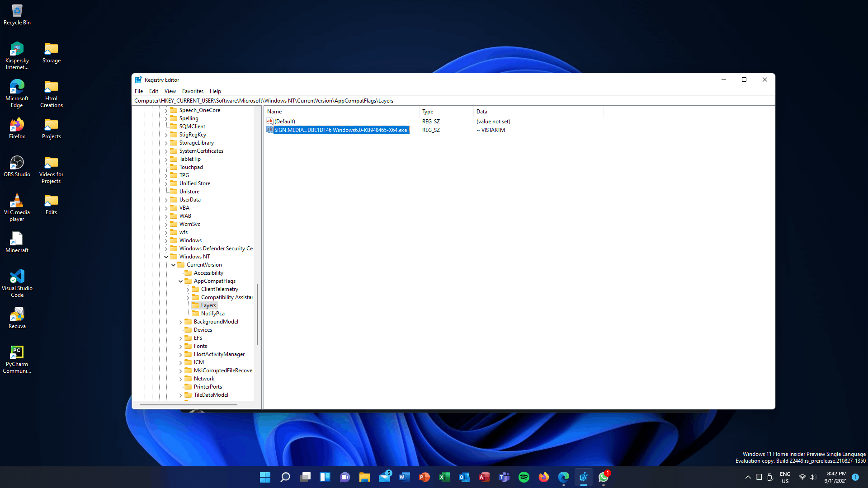868x488 pixels.
Task: Open OBS Studio desktop shortcut
Action: pos(17,166)
